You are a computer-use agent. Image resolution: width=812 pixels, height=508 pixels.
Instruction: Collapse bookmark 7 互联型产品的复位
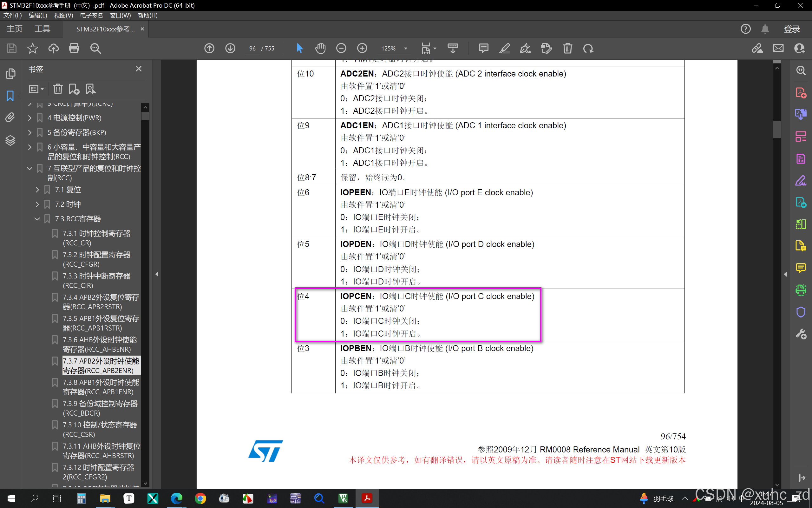(x=30, y=168)
